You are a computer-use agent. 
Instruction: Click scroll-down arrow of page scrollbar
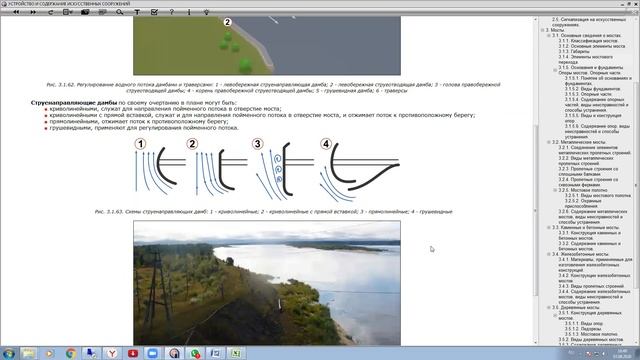coord(536,342)
